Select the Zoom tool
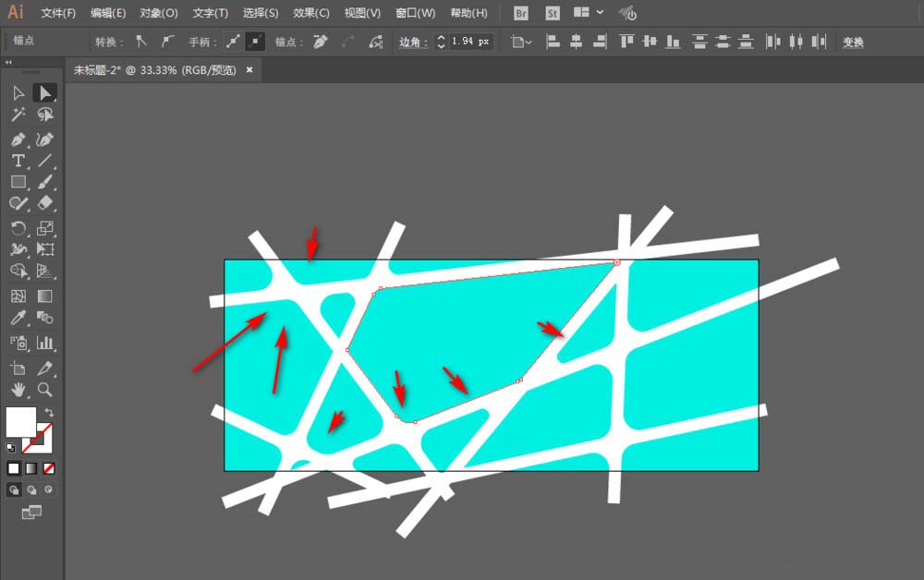 44,390
